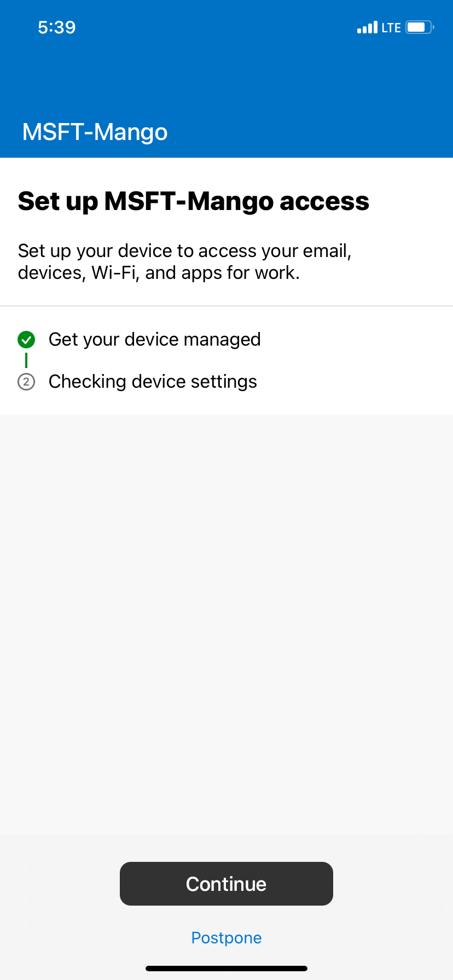Click the Postpone link
The image size is (453, 980).
[226, 937]
